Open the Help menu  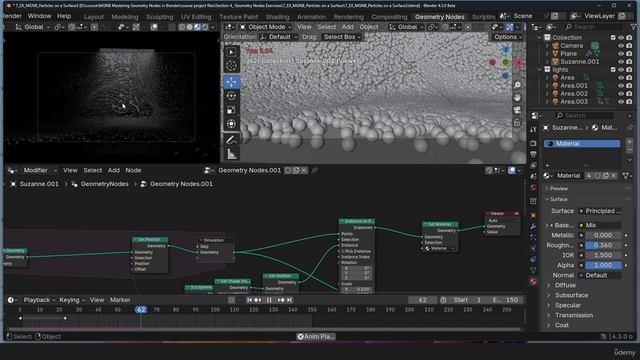[x=64, y=16]
